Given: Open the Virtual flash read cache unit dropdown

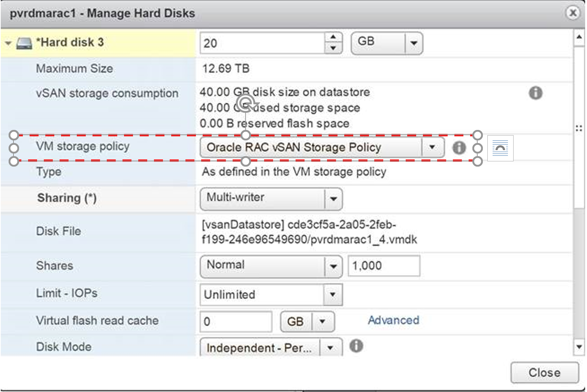Looking at the screenshot, I should coord(322,321).
